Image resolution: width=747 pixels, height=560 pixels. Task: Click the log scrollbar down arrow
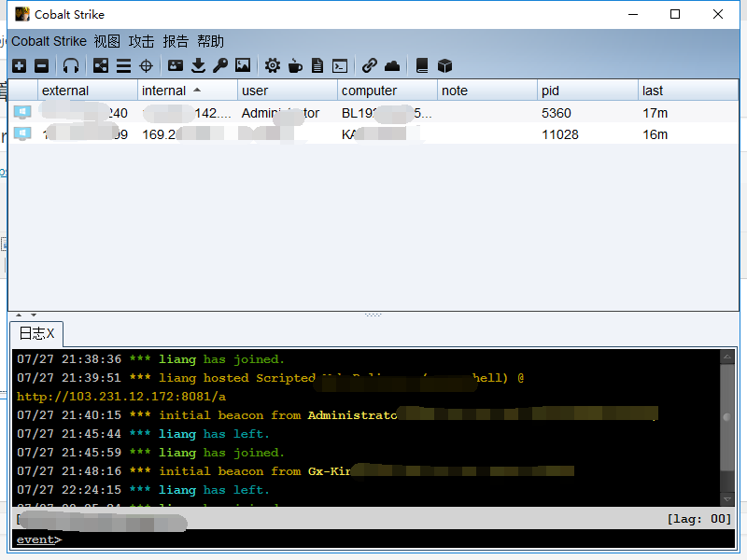[x=727, y=499]
